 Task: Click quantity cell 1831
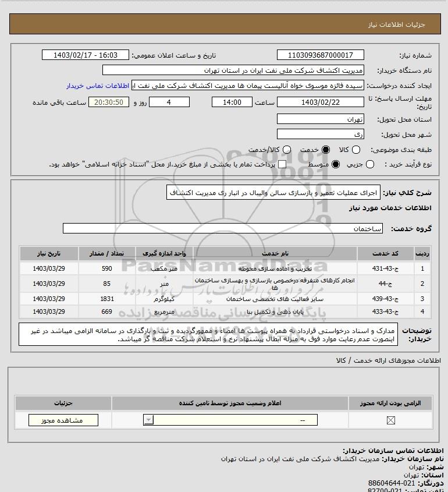pyautogui.click(x=106, y=299)
